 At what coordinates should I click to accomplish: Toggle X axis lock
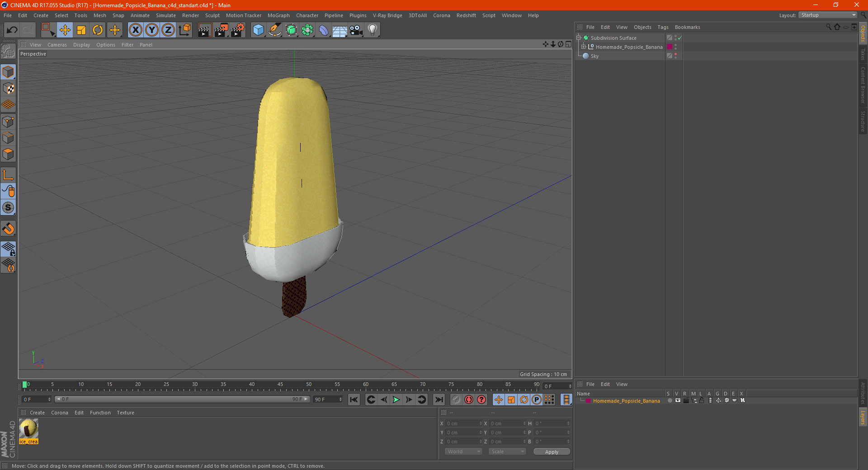[x=135, y=30]
